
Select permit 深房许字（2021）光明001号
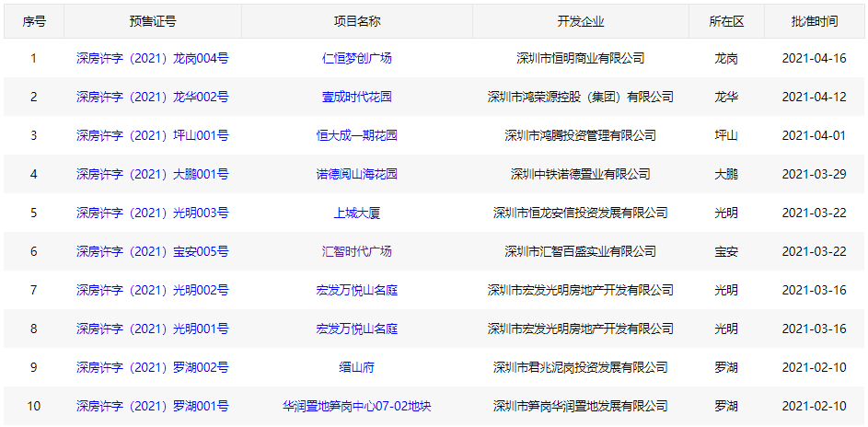(152, 329)
